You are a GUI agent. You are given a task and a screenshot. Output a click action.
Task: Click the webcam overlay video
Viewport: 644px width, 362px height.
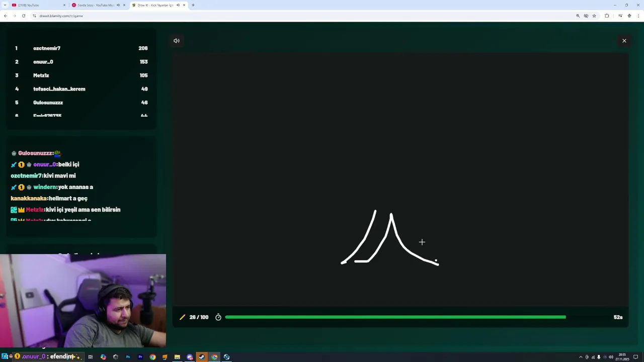point(83,301)
